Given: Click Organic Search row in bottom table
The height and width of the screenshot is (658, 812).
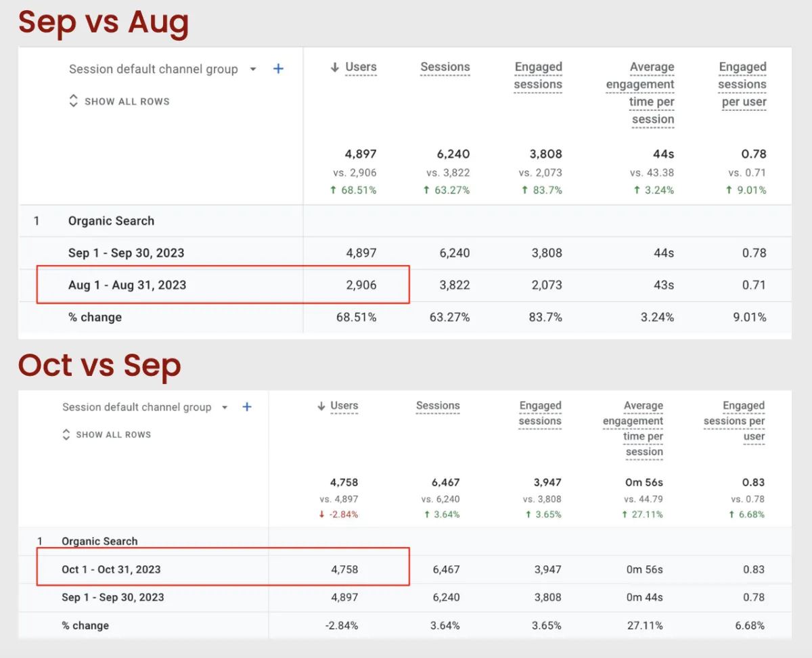Looking at the screenshot, I should (x=99, y=541).
